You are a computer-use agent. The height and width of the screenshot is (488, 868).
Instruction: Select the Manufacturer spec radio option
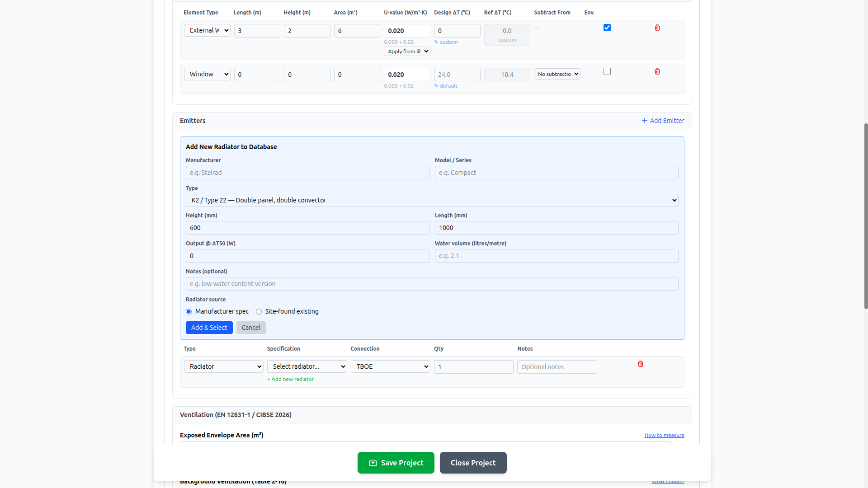coord(189,312)
